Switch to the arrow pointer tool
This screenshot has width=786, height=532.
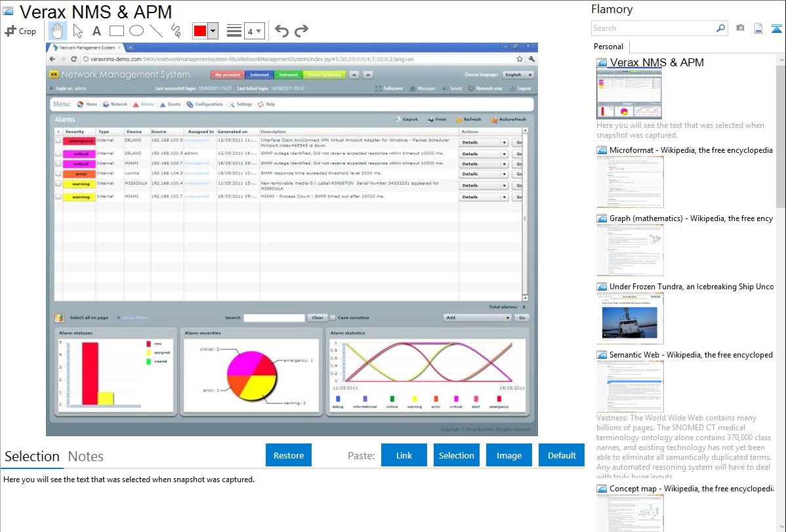pyautogui.click(x=76, y=30)
